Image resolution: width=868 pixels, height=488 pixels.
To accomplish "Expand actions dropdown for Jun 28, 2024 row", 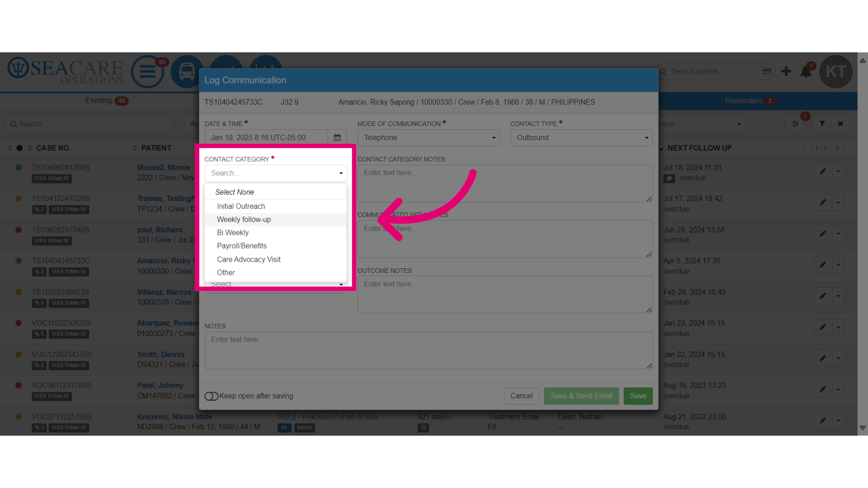I will (839, 234).
